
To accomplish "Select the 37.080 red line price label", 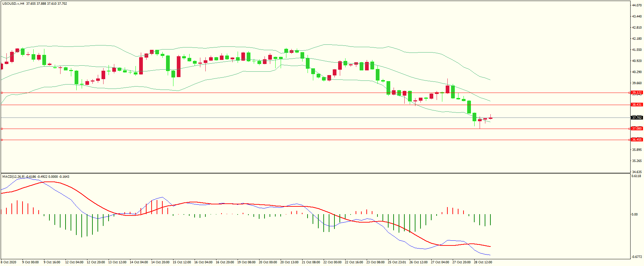I will 637,129.
